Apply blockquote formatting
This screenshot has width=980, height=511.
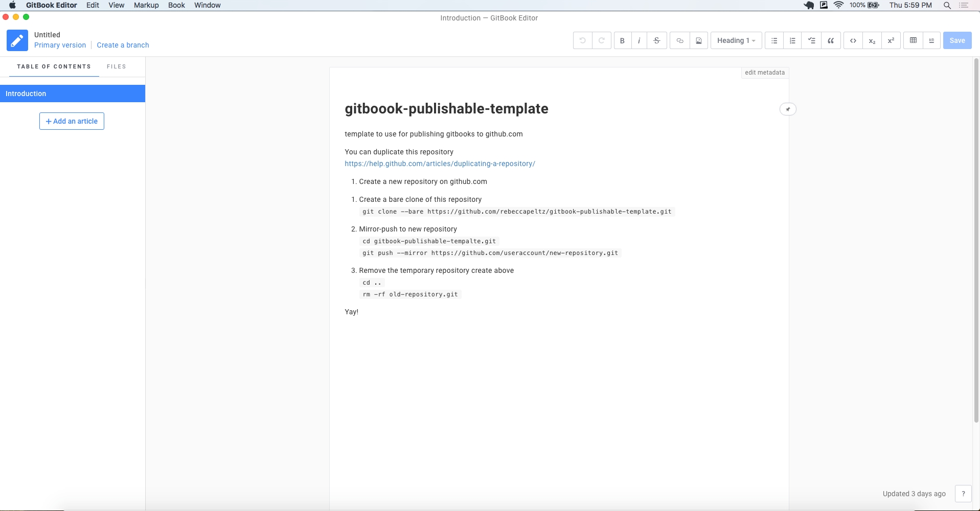tap(831, 41)
